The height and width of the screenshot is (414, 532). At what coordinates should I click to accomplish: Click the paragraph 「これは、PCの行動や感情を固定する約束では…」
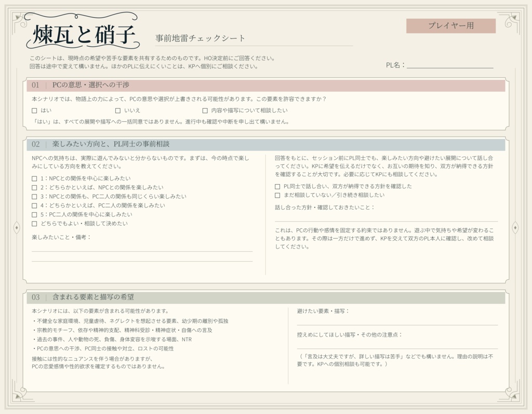pyautogui.click(x=384, y=238)
